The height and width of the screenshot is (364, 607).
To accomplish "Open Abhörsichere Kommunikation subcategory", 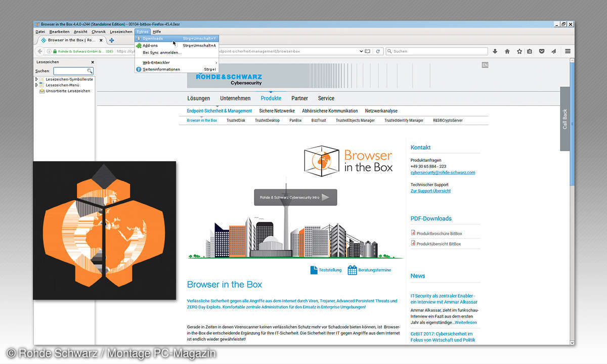I will [330, 111].
